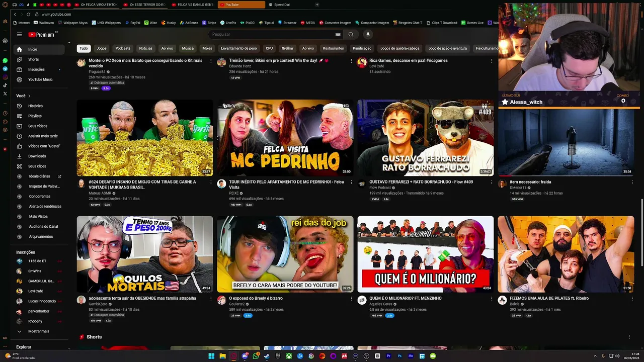Go back in browser navigation
This screenshot has width=644, height=362.
15,15
